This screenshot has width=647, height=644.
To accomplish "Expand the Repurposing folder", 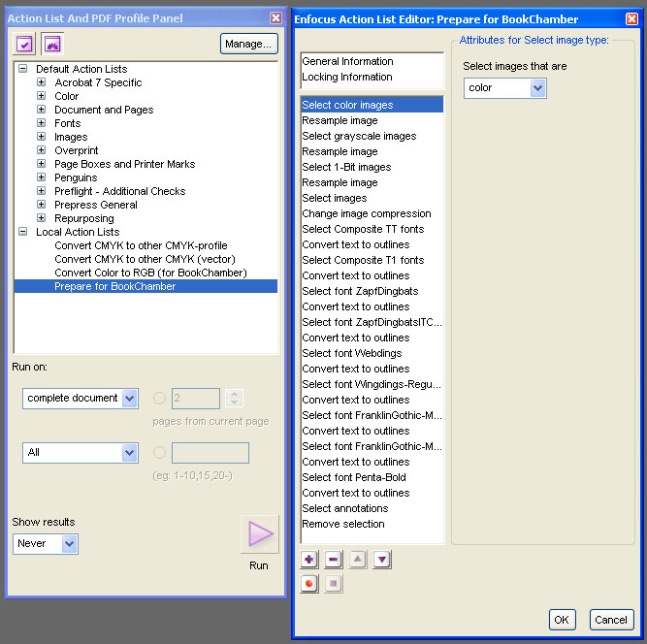I will 42,218.
